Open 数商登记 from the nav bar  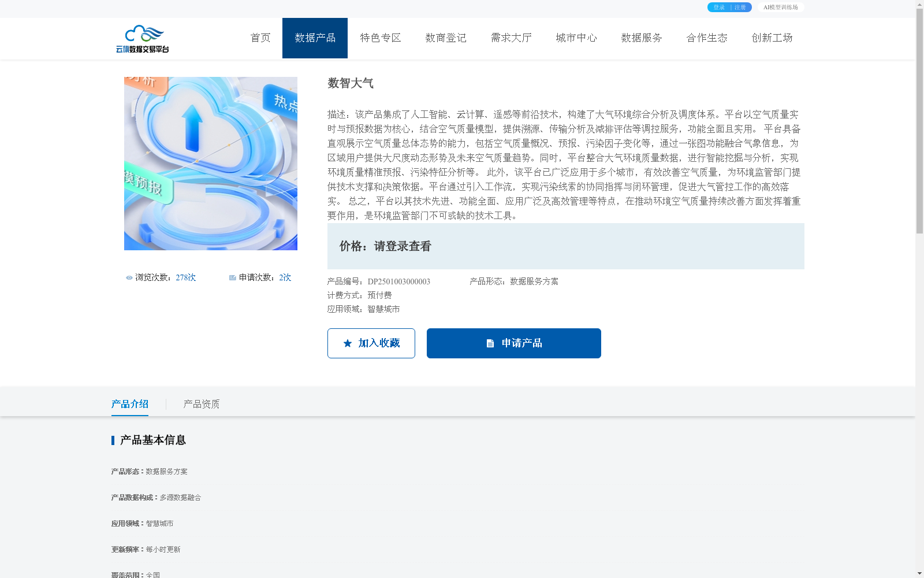pyautogui.click(x=445, y=38)
